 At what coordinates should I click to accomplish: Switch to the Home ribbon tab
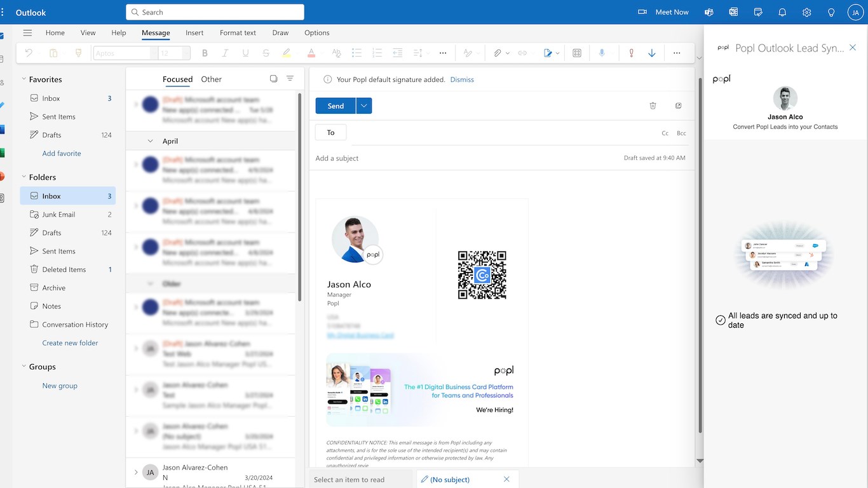55,33
